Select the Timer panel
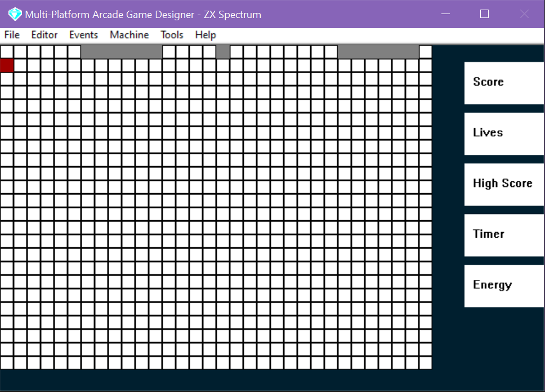Screen dimensions: 545x392 tap(504, 235)
